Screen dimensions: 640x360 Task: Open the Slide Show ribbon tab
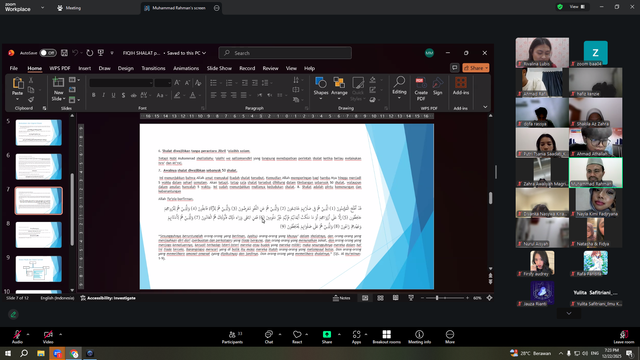(219, 69)
